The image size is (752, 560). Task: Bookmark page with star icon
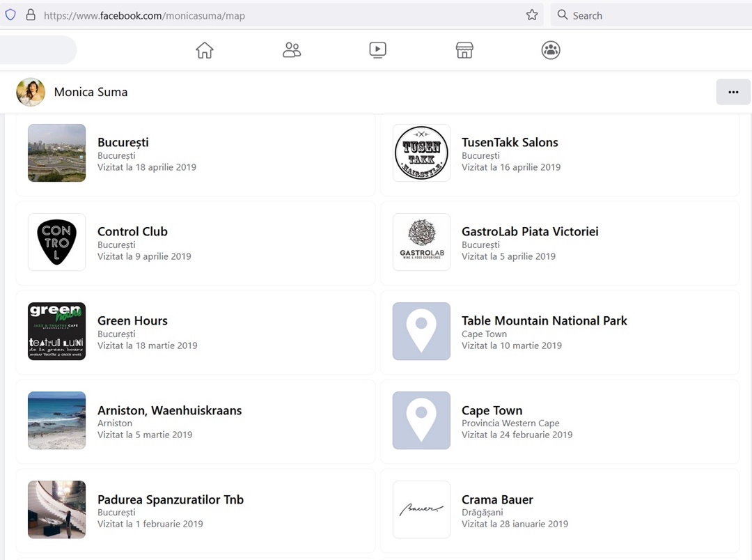[x=532, y=15]
